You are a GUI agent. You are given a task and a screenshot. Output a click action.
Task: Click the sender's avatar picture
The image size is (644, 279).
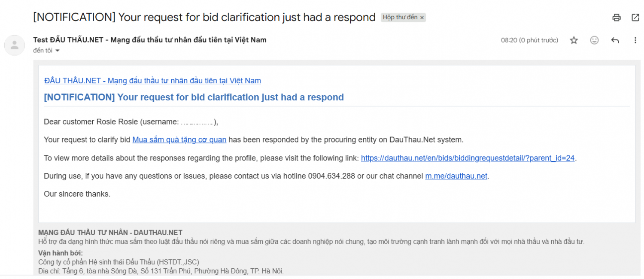tap(15, 45)
